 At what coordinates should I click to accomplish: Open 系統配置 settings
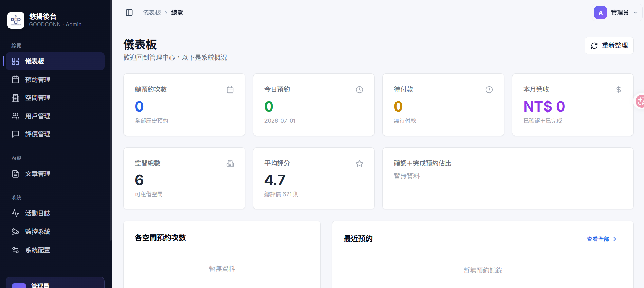[x=55, y=250]
